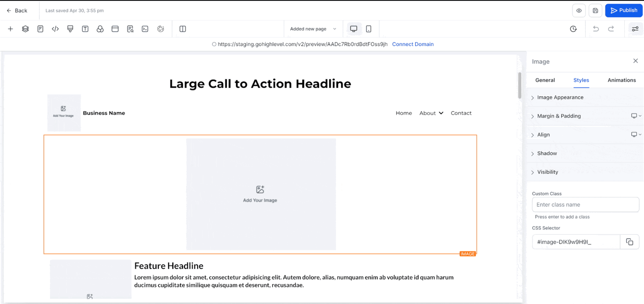Click the logo Add Your Image placeholder
The image size is (644, 304).
click(x=64, y=113)
